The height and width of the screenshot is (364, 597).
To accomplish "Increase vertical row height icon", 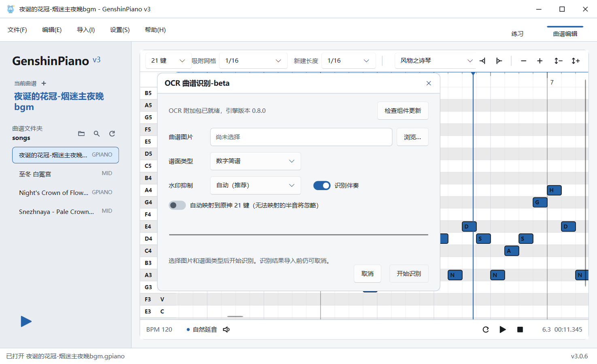I will (576, 61).
